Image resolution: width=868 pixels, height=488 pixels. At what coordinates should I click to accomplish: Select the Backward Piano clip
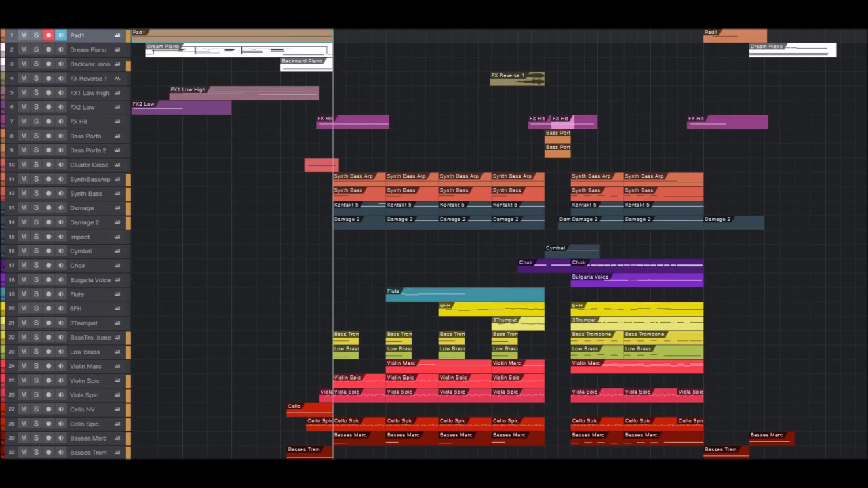click(x=307, y=64)
